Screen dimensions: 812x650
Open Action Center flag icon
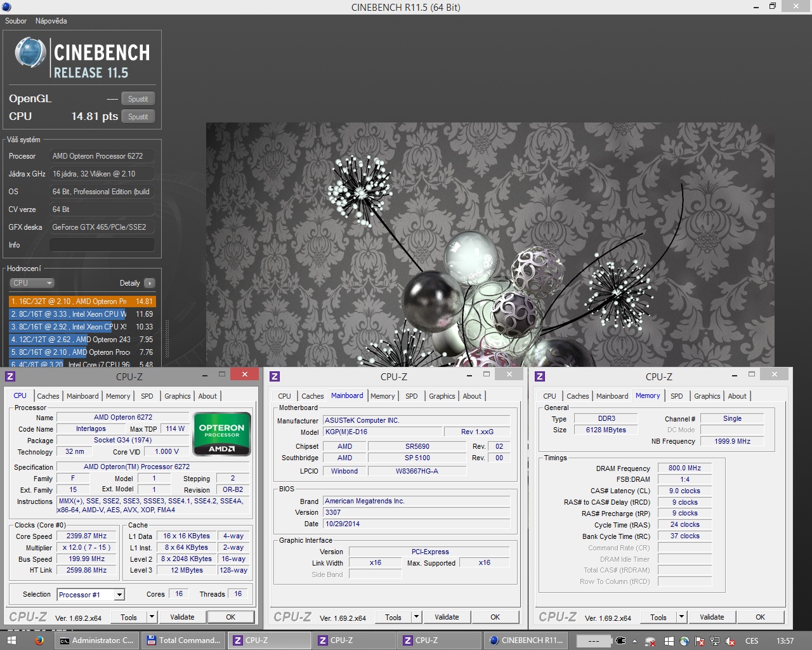pos(700,641)
